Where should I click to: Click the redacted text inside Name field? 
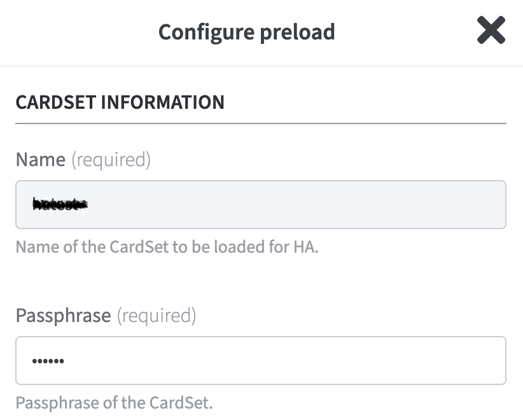(x=60, y=204)
